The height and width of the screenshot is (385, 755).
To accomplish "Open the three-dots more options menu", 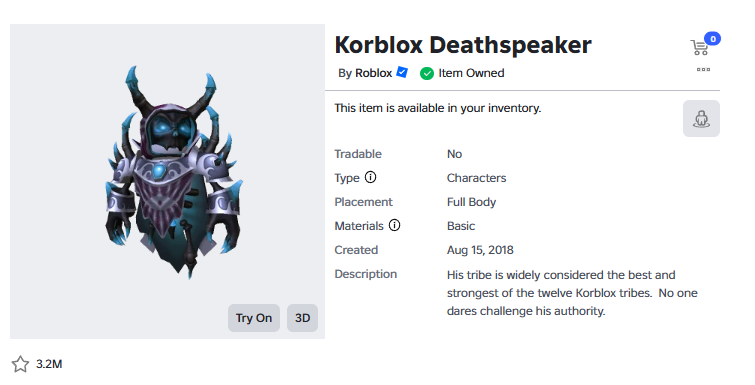I will 703,70.
